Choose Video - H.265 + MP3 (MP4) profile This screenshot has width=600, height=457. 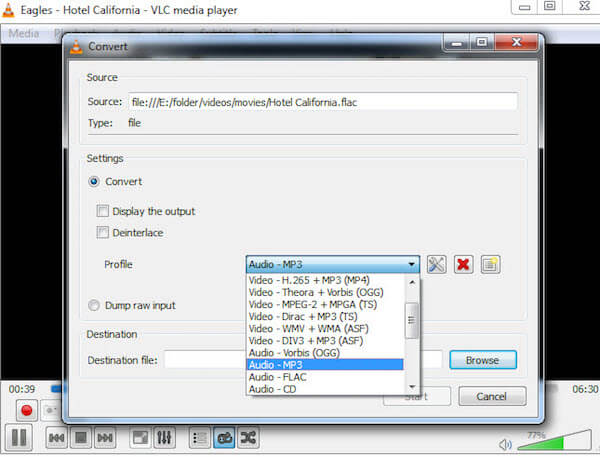point(325,280)
